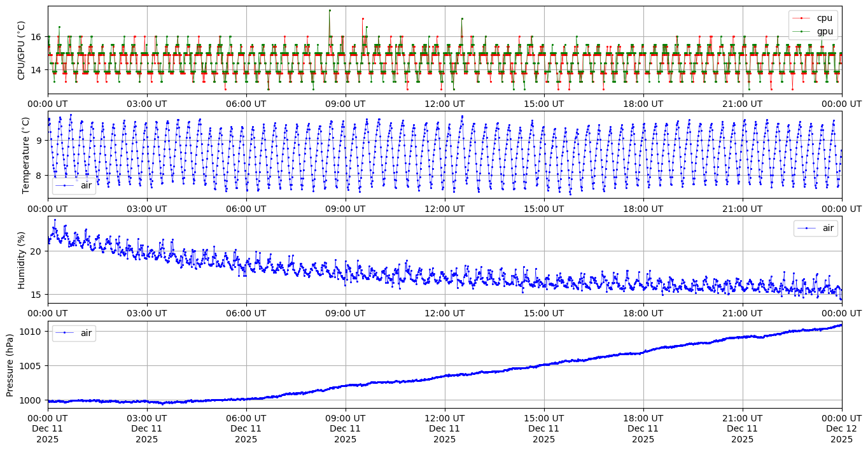
Task: Click the air legend in Pressure chart
Action: (x=74, y=333)
